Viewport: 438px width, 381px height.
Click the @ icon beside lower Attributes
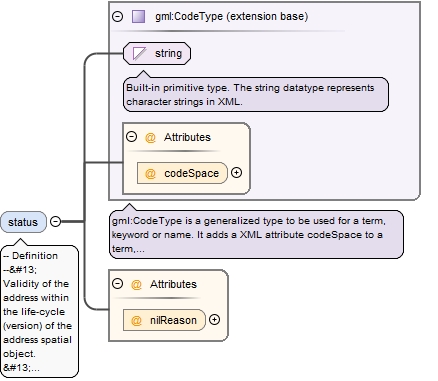[x=136, y=284]
